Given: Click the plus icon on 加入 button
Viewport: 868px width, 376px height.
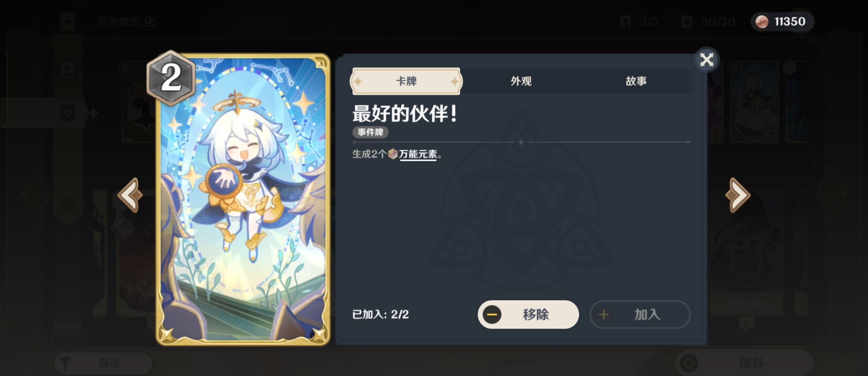Looking at the screenshot, I should (604, 315).
